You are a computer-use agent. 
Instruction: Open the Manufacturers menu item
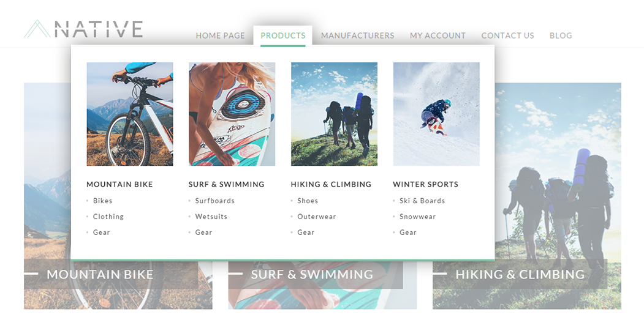(357, 35)
